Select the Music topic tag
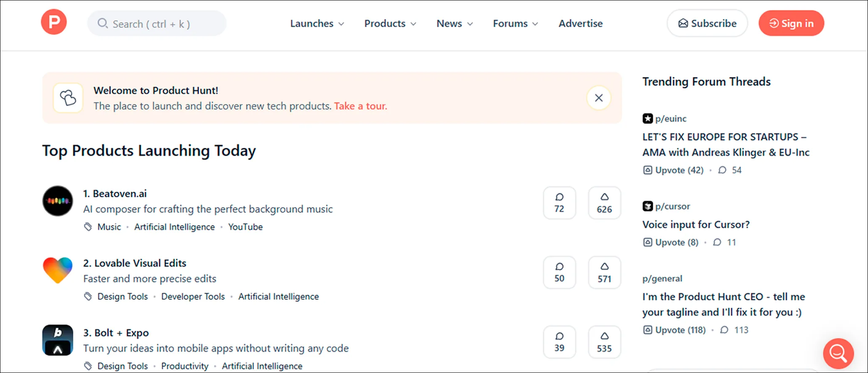868x373 pixels. click(109, 227)
